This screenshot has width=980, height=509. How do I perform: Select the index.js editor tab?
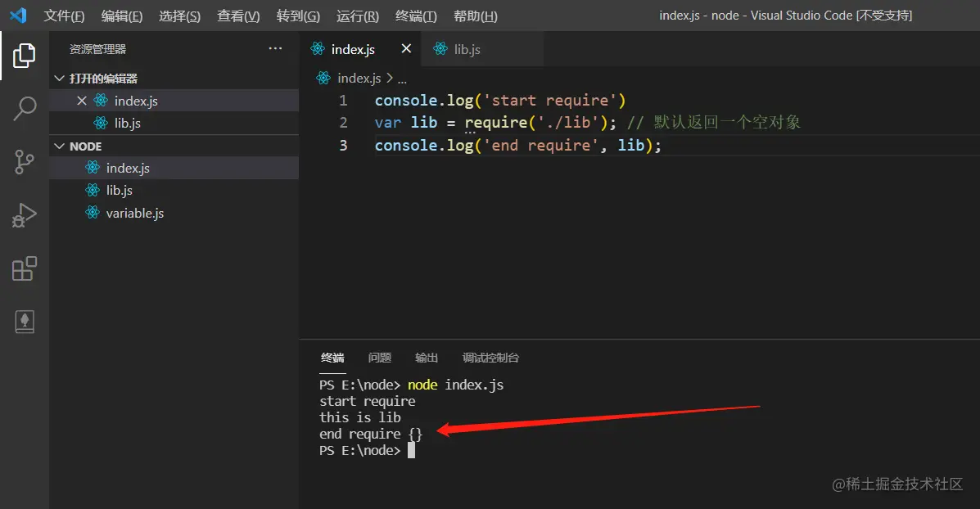tap(360, 49)
